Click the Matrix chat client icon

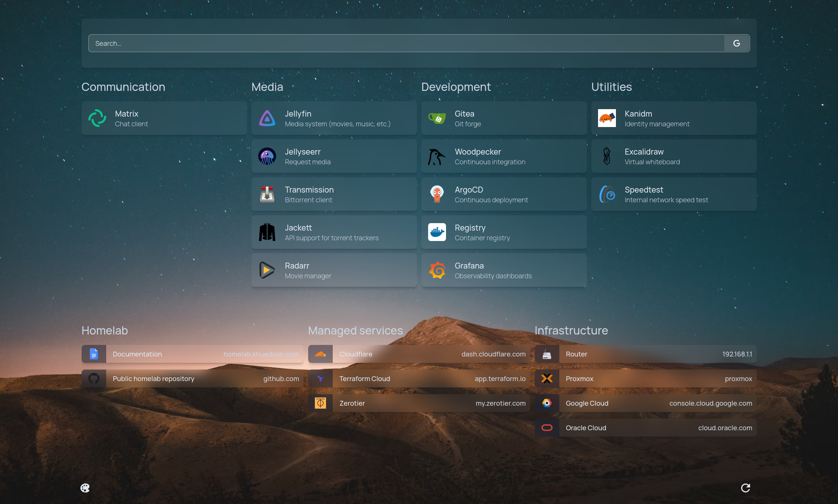click(97, 118)
